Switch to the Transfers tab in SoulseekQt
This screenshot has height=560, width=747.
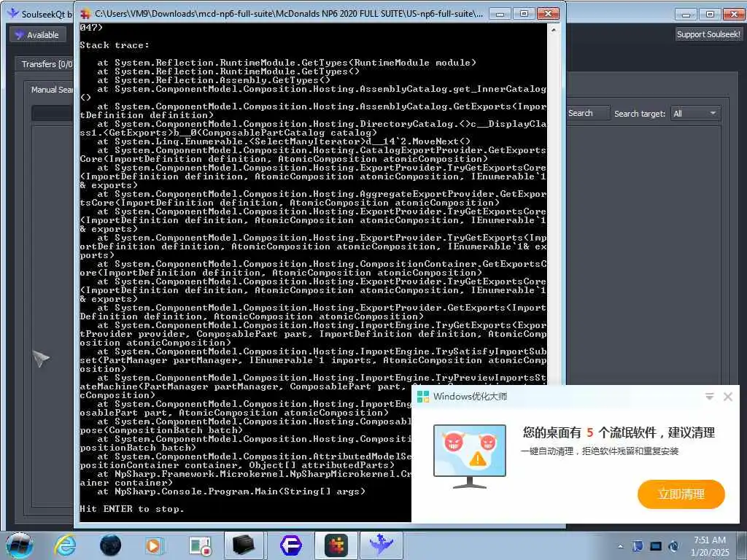pos(45,64)
